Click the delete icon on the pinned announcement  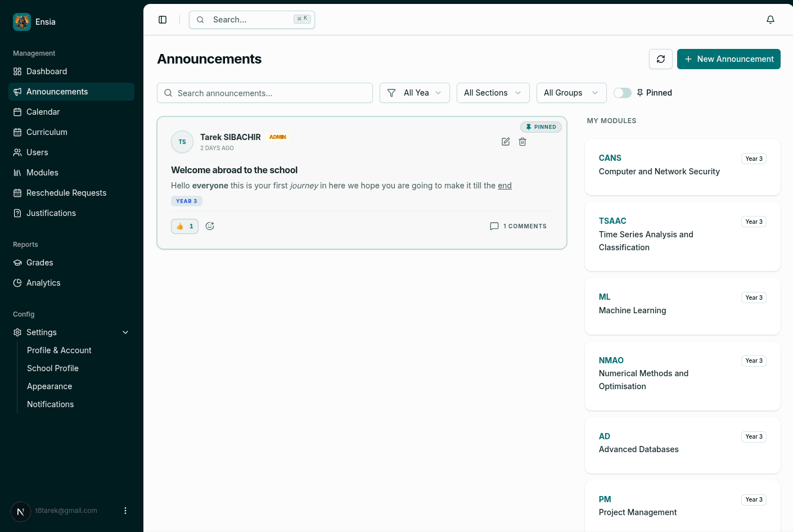point(522,142)
